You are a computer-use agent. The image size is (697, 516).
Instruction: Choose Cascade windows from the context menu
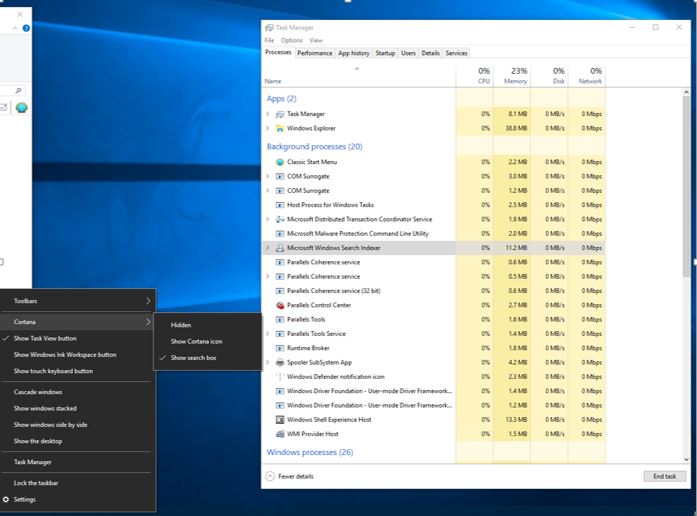click(78, 392)
